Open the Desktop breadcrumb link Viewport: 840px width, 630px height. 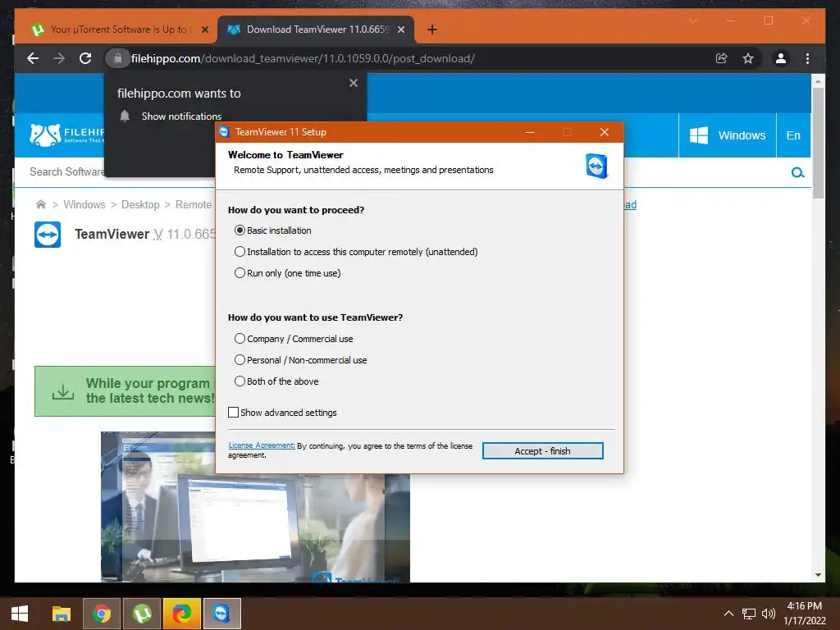coord(140,204)
